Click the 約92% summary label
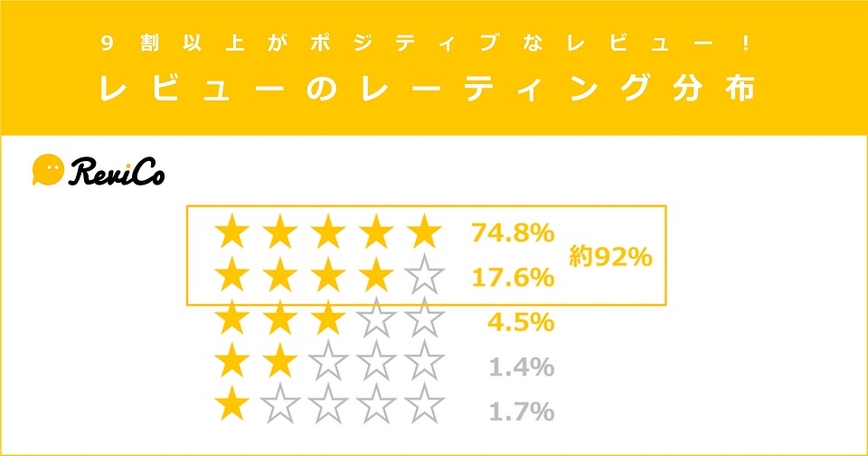868x456 pixels. coord(610,257)
